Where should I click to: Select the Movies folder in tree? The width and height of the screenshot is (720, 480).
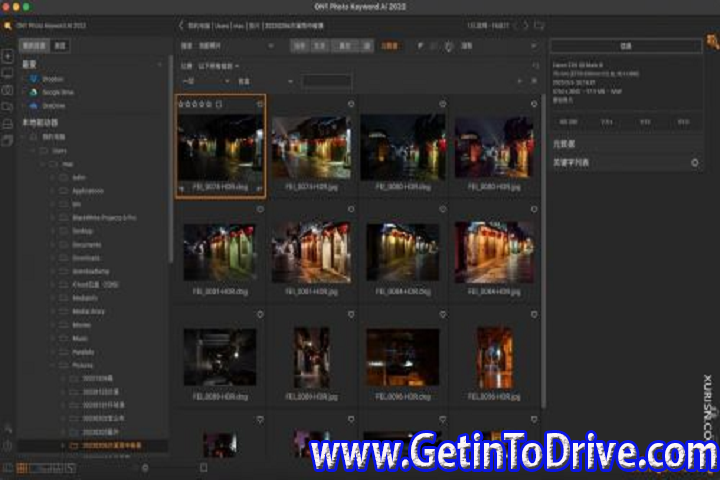coord(81,325)
